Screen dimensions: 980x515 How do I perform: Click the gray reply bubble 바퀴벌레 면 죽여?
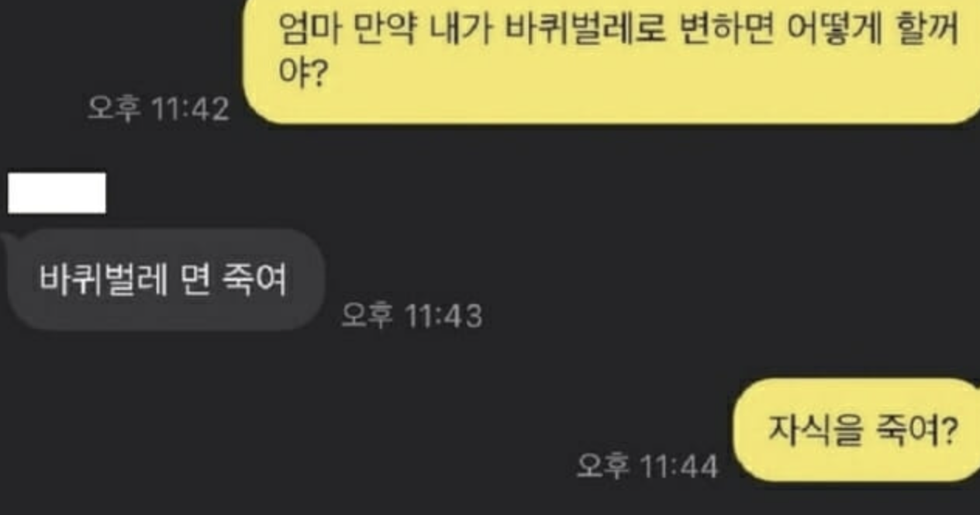tap(164, 279)
